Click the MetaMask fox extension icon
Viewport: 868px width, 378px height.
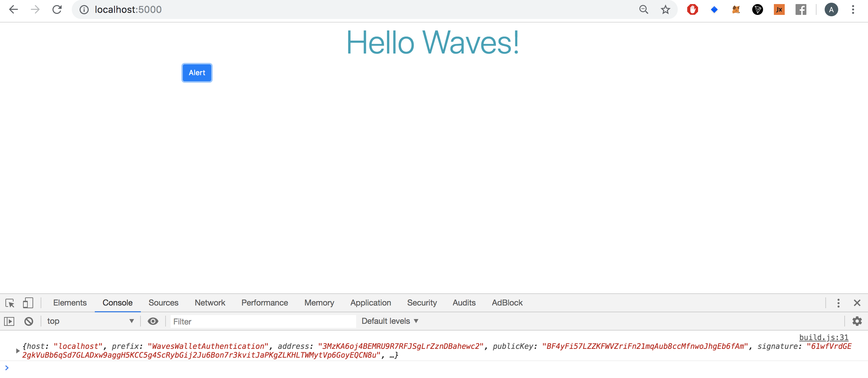pyautogui.click(x=736, y=9)
